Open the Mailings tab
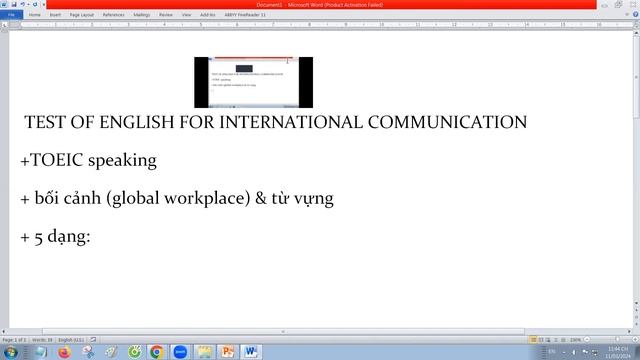 pyautogui.click(x=142, y=15)
